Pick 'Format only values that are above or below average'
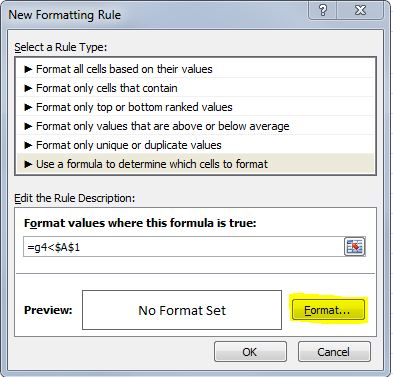 pyautogui.click(x=196, y=126)
